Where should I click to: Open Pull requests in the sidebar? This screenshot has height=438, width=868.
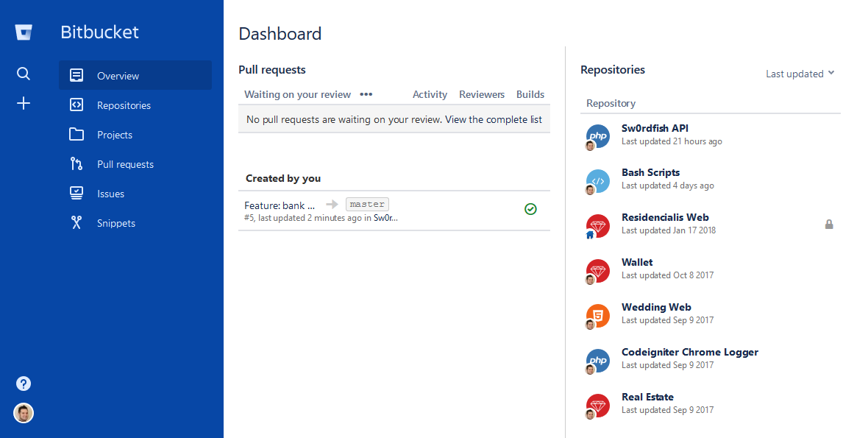point(135,163)
